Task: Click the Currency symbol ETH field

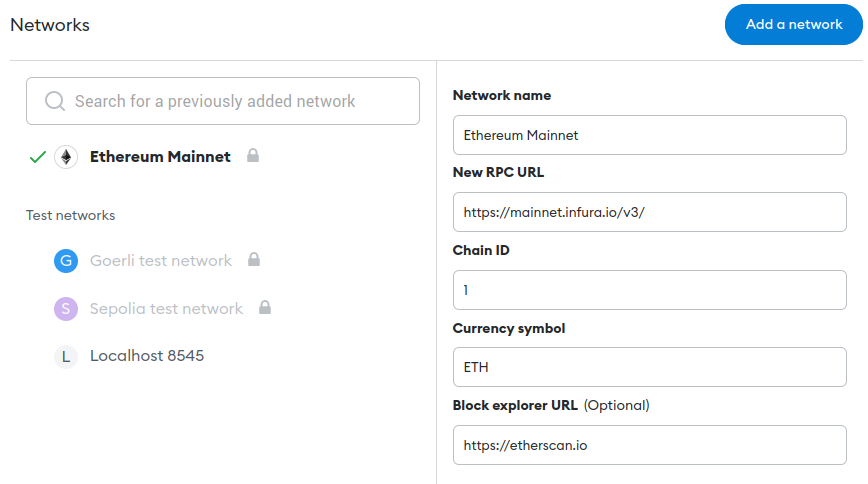Action: [649, 367]
